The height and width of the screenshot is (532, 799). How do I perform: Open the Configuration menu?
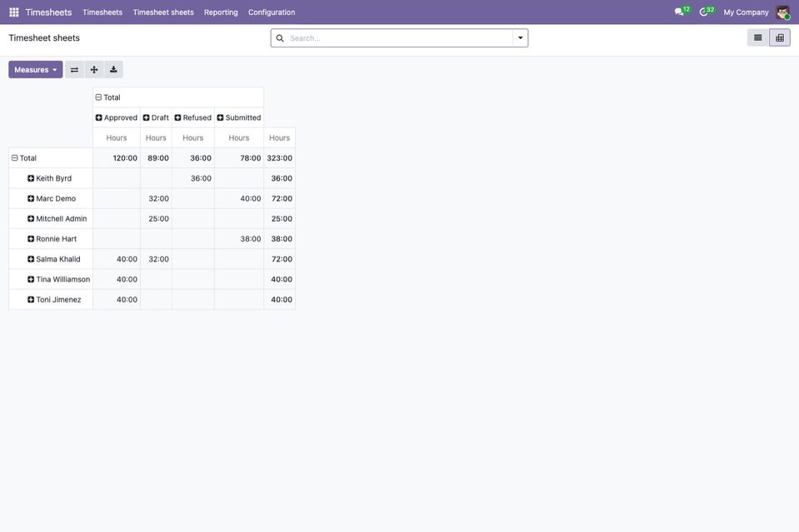272,12
